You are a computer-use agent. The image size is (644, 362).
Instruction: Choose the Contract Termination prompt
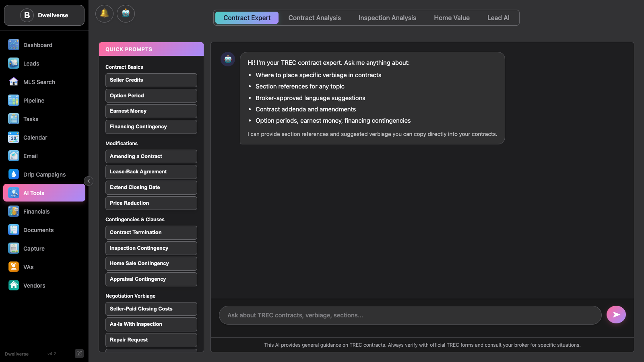click(x=151, y=232)
